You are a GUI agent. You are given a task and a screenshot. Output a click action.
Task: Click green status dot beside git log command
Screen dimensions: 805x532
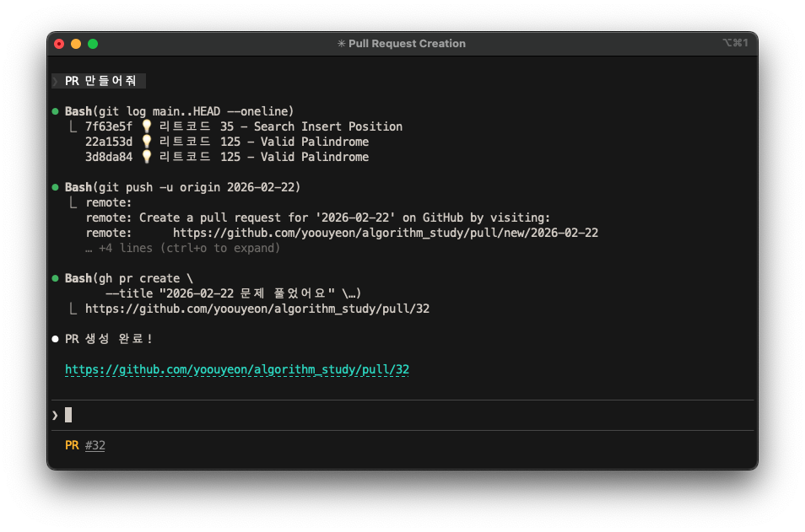click(55, 111)
